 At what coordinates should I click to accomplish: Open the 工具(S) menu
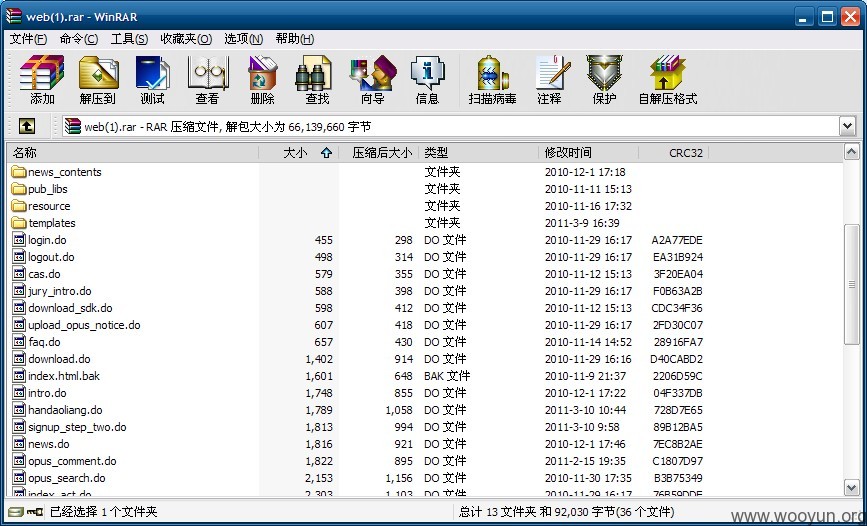pyautogui.click(x=129, y=39)
